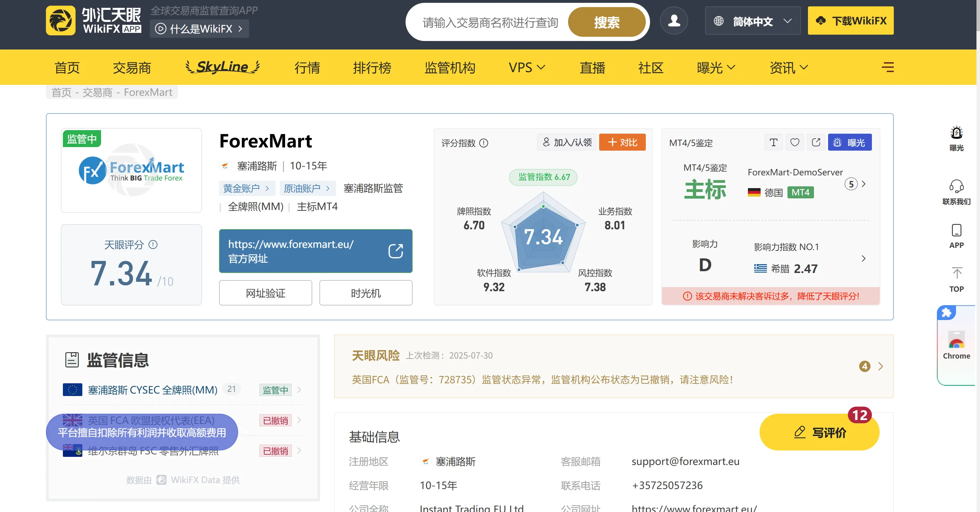The height and width of the screenshot is (512, 980).
Task: Favorite ForexMart with the heart icon
Action: [x=795, y=142]
